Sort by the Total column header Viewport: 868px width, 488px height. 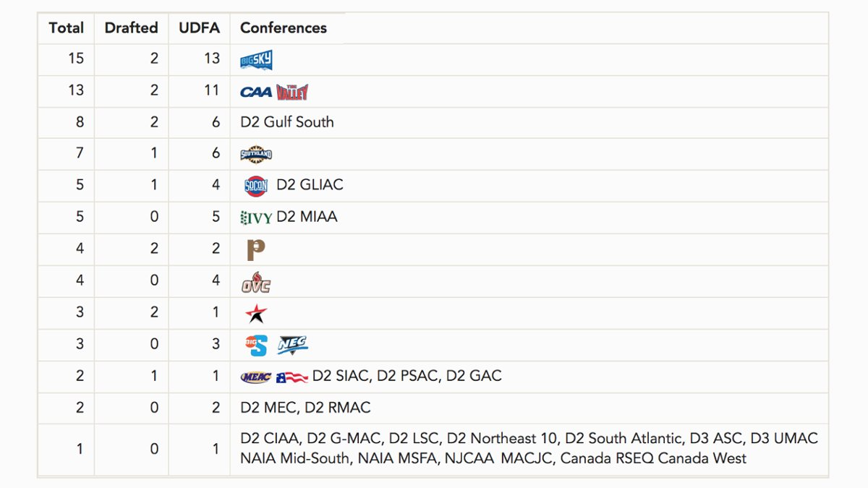point(67,28)
